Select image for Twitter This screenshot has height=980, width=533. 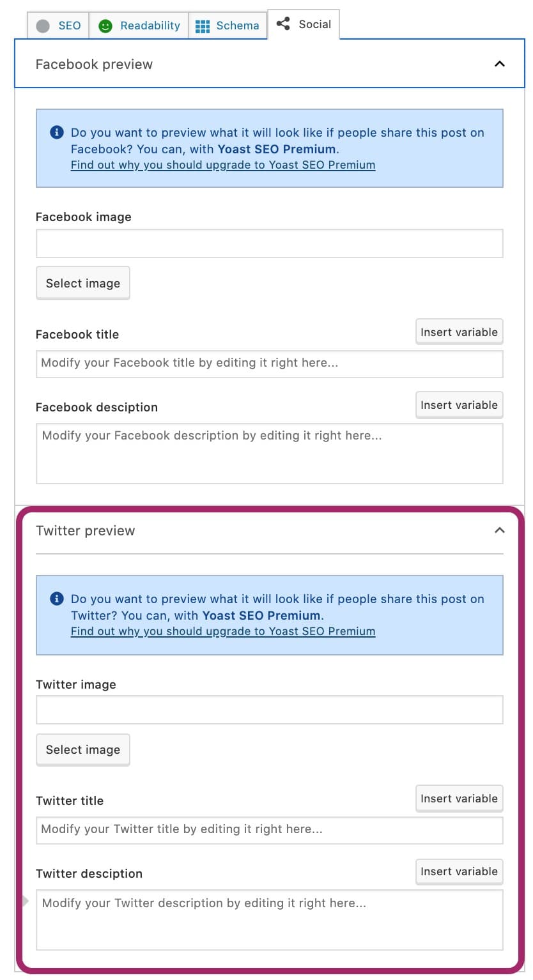tap(83, 749)
